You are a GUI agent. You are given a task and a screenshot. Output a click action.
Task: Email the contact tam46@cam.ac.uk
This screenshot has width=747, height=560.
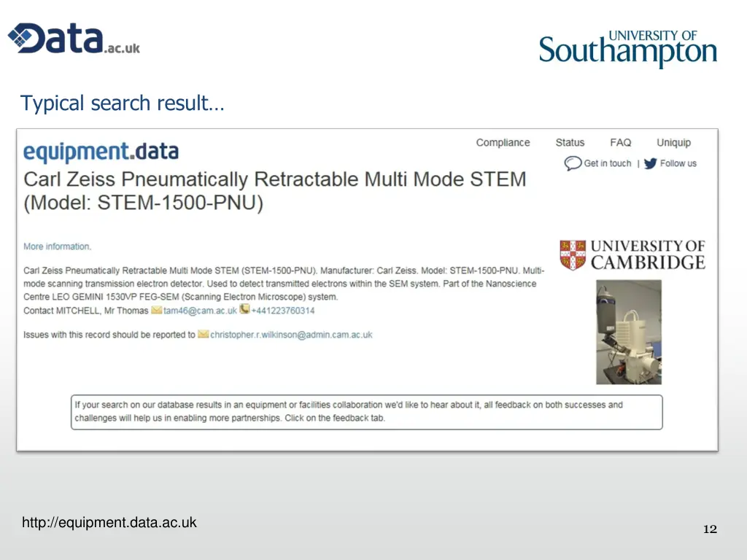coord(200,311)
